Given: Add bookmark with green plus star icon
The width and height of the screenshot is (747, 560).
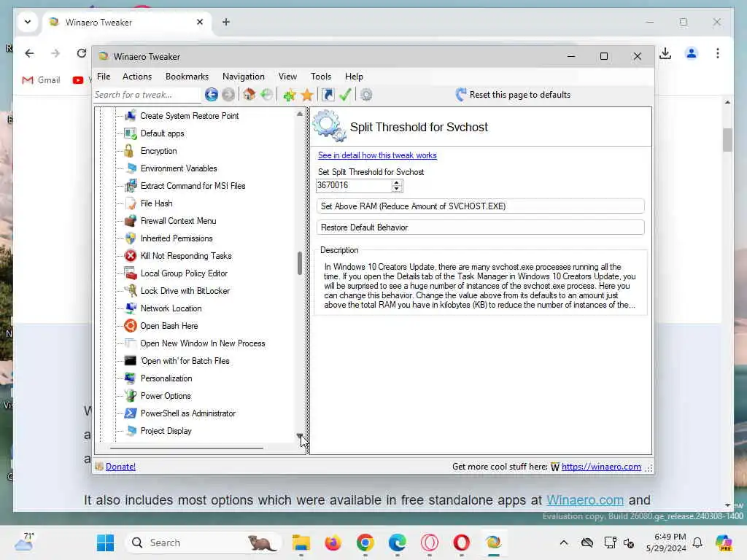Looking at the screenshot, I should click(x=289, y=96).
